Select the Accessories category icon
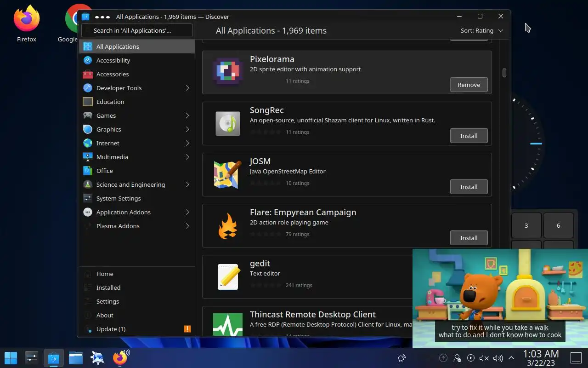588x368 pixels. [87, 74]
